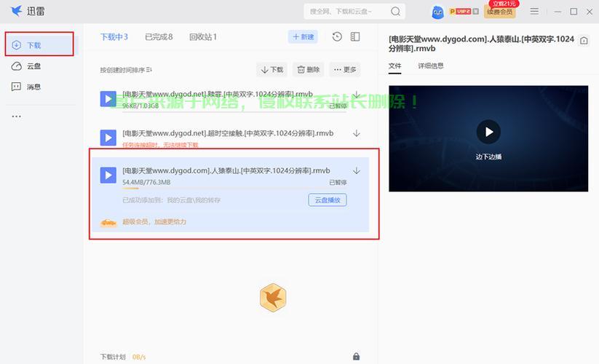Switch to the 回收站1 tab
599x364 pixels.
pos(203,36)
